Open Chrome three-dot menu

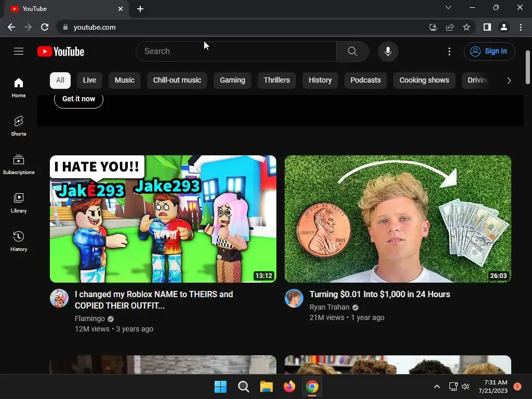[521, 27]
